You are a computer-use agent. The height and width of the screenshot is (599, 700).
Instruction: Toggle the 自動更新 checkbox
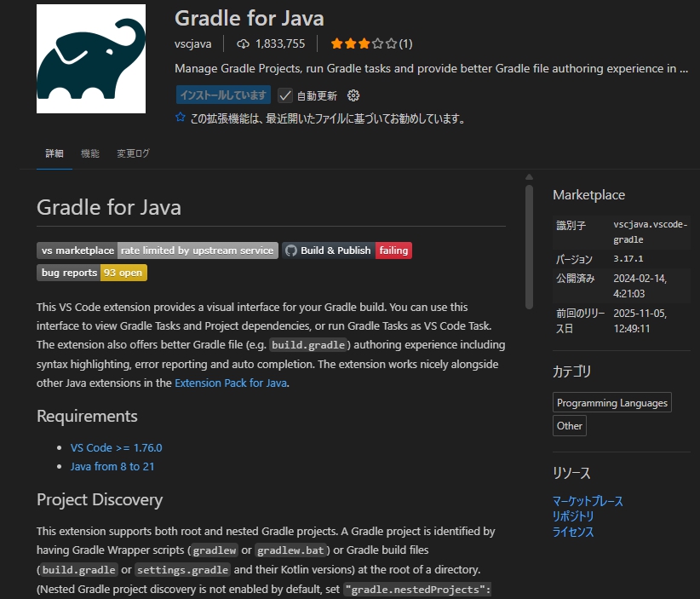click(284, 95)
